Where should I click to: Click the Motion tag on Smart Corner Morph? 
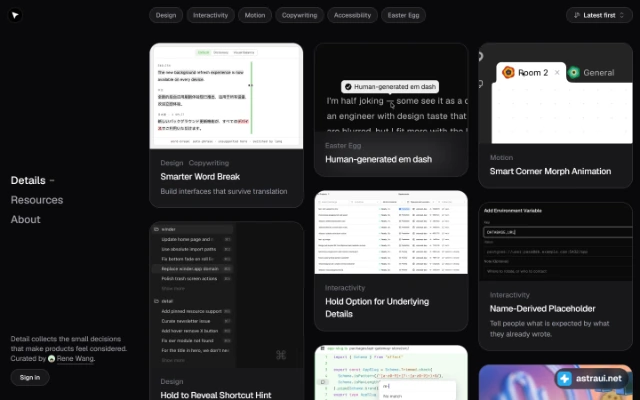tap(501, 158)
